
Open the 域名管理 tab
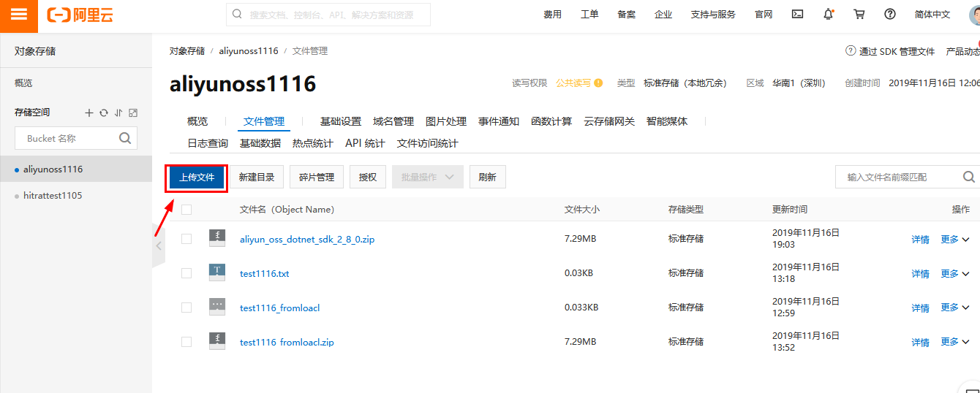393,121
